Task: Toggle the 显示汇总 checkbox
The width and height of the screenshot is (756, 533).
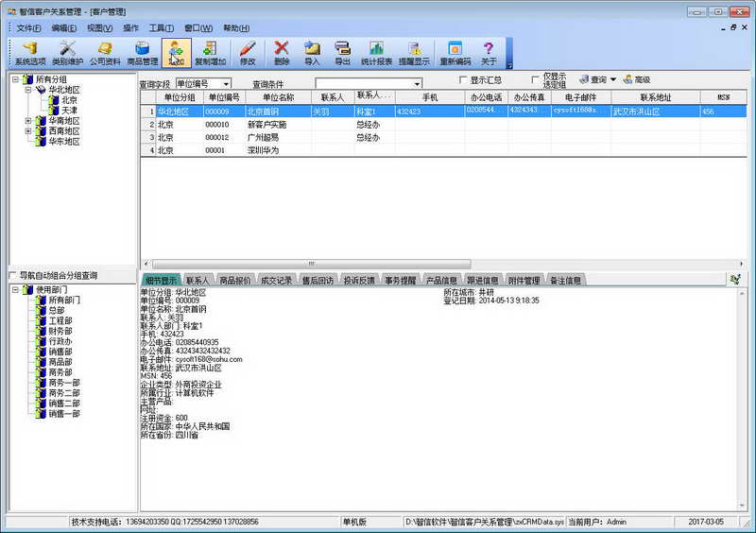Action: click(x=463, y=79)
